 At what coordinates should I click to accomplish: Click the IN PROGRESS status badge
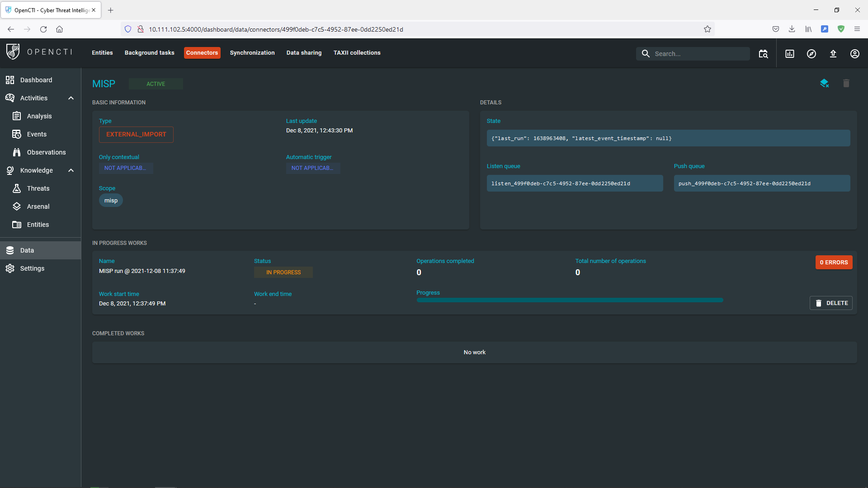(283, 272)
